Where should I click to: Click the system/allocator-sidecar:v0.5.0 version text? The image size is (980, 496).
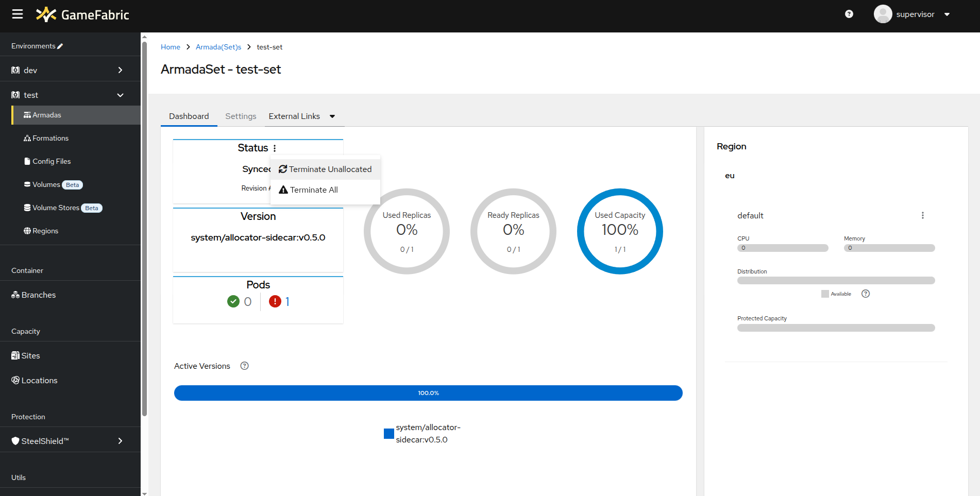[258, 237]
